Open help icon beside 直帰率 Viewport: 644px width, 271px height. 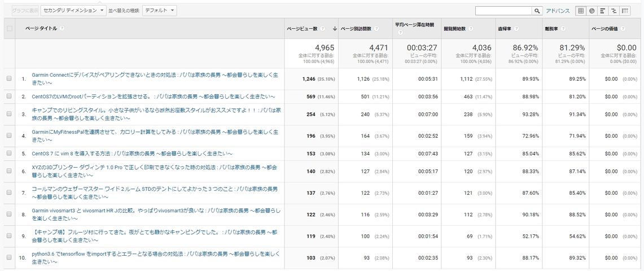coord(516,29)
